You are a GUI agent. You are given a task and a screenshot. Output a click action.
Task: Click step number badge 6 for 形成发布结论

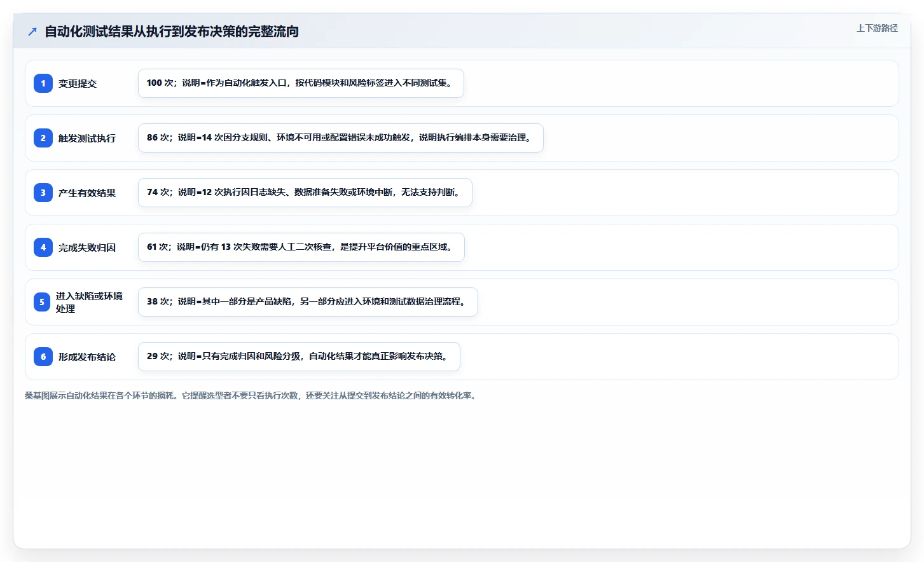43,357
